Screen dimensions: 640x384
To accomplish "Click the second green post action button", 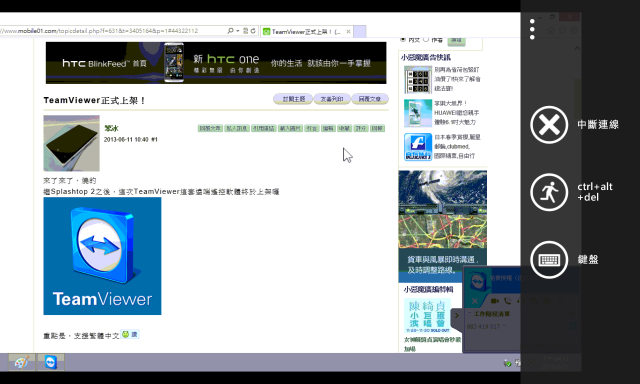I will (x=237, y=128).
